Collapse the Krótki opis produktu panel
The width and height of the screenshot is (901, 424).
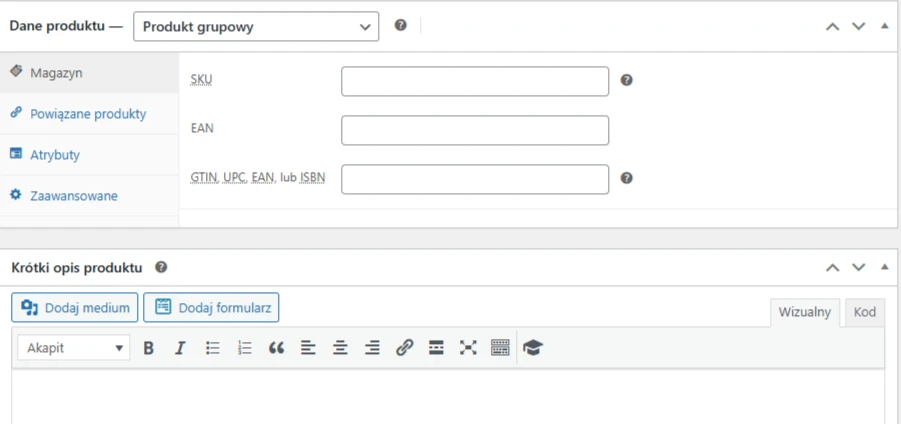[x=884, y=267]
